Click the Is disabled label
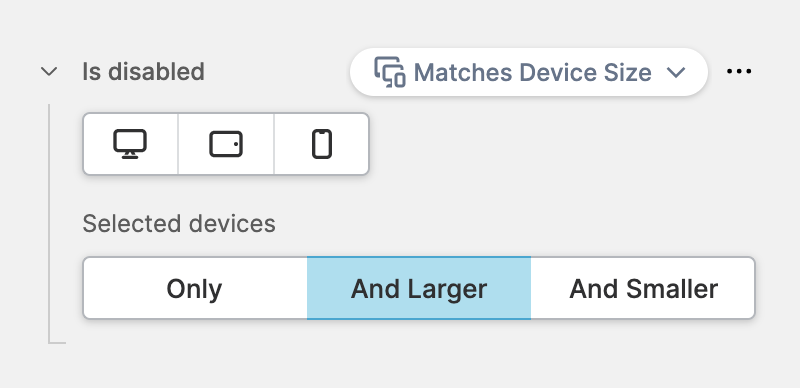 [143, 71]
